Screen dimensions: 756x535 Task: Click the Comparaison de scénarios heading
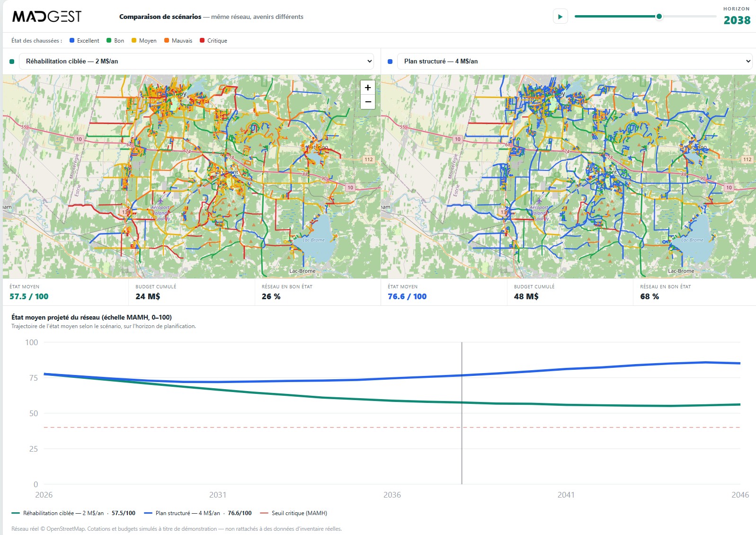[x=160, y=17]
